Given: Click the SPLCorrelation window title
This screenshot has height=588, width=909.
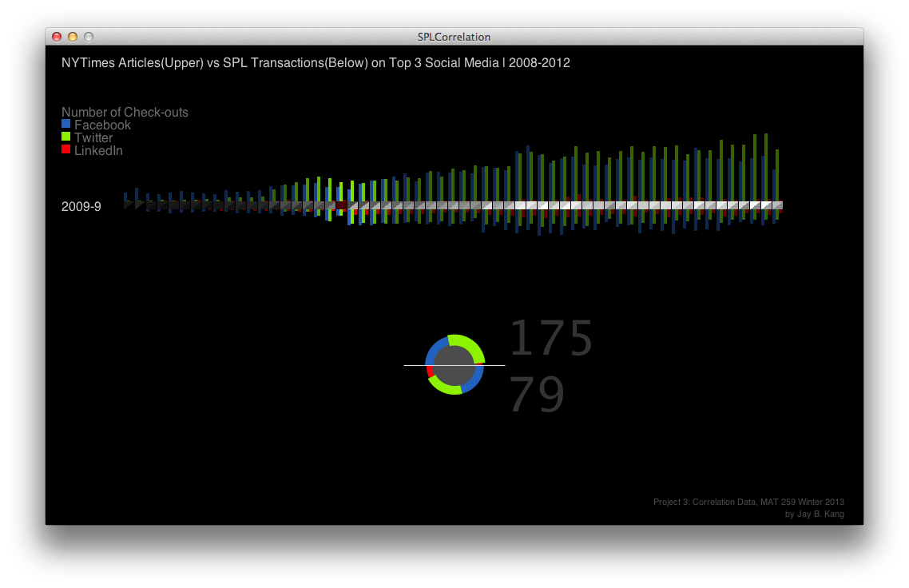Looking at the screenshot, I should 454,37.
